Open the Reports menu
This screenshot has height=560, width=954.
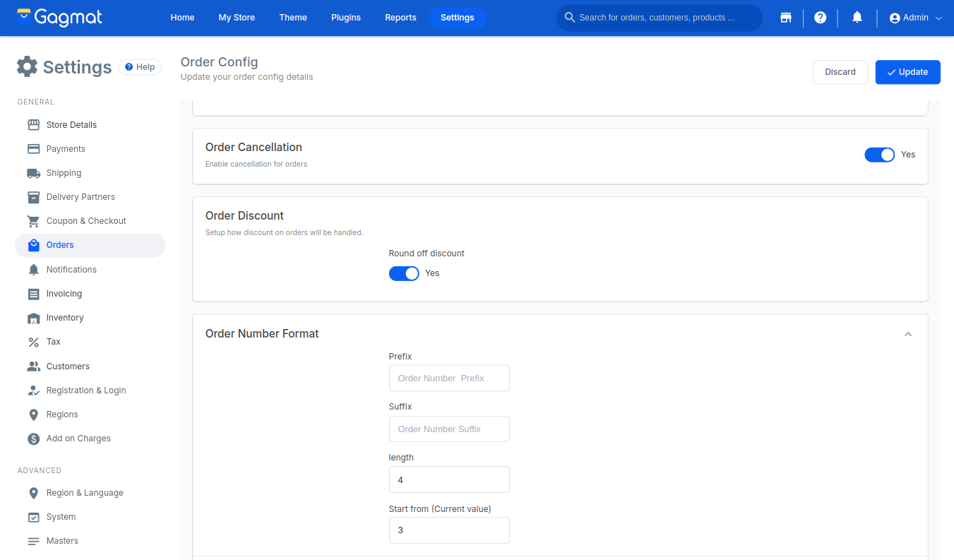click(400, 18)
